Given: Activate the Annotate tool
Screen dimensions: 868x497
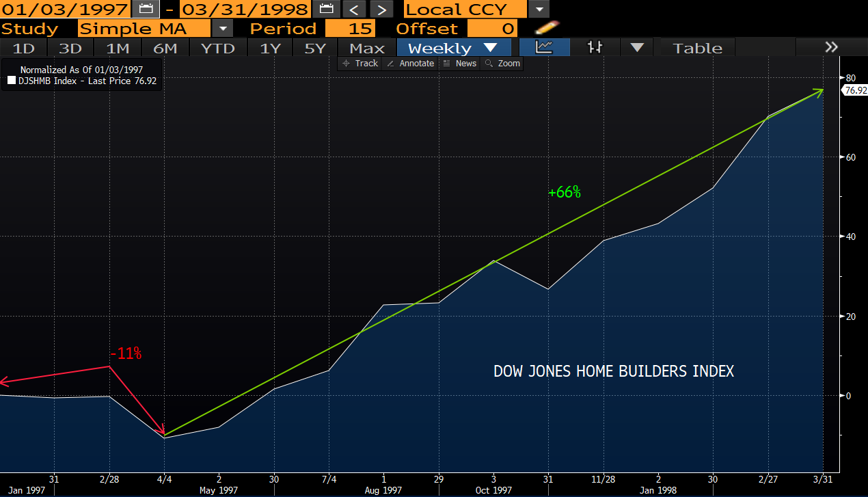Looking at the screenshot, I should (410, 63).
